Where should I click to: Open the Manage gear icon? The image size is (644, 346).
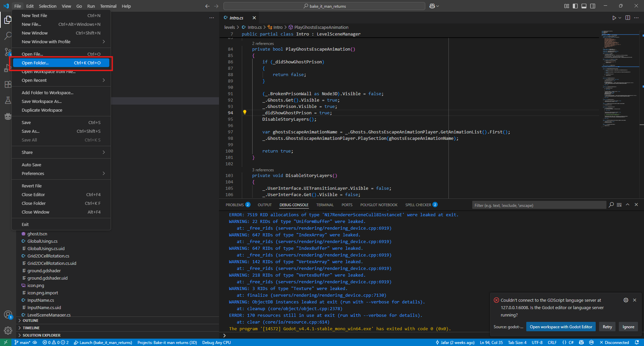point(8,331)
